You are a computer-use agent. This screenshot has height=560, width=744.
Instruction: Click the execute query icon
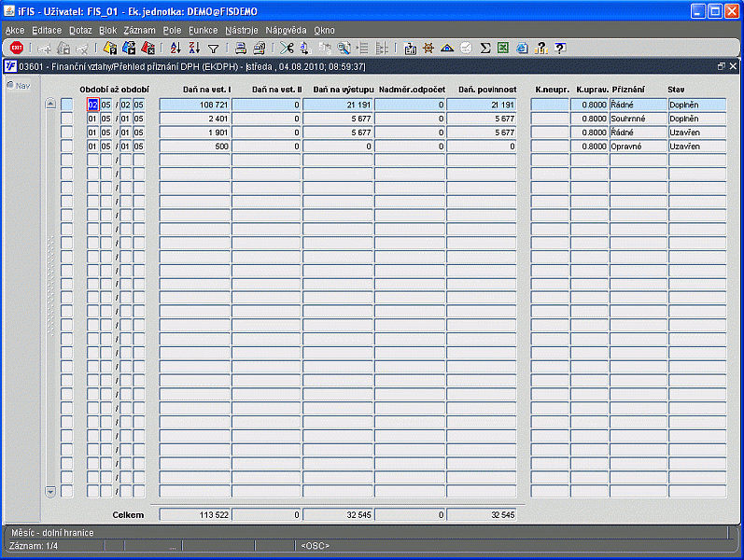[x=129, y=48]
